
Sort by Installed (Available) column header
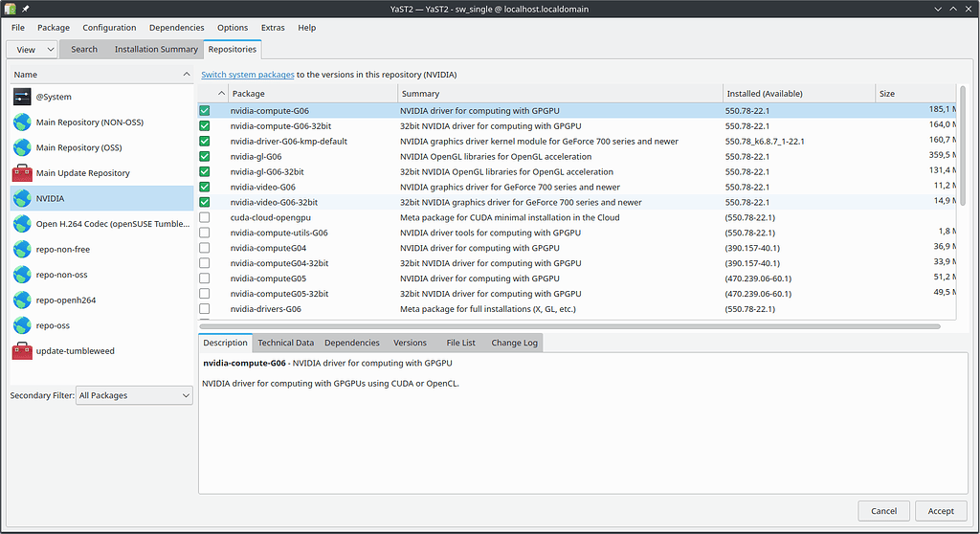[x=799, y=93]
